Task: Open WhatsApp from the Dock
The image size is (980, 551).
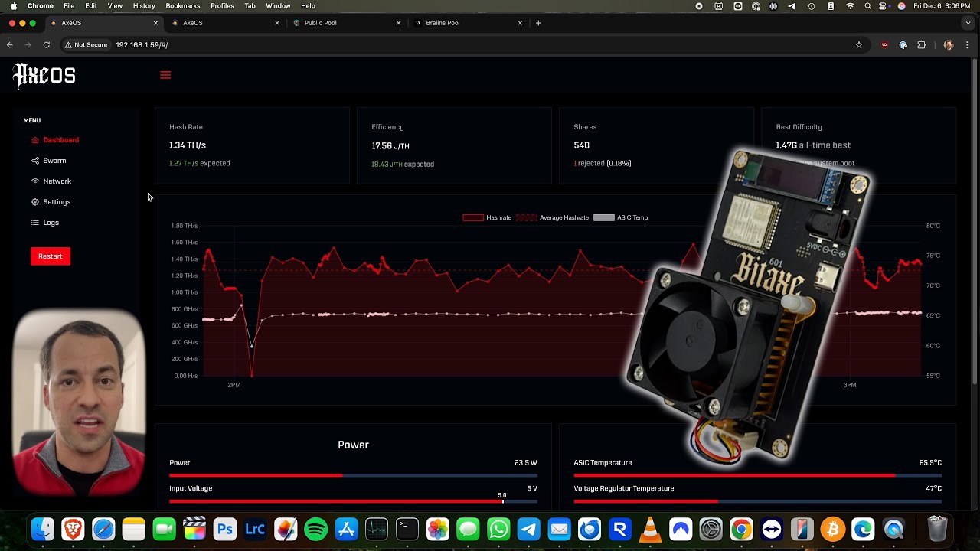Action: 498,529
